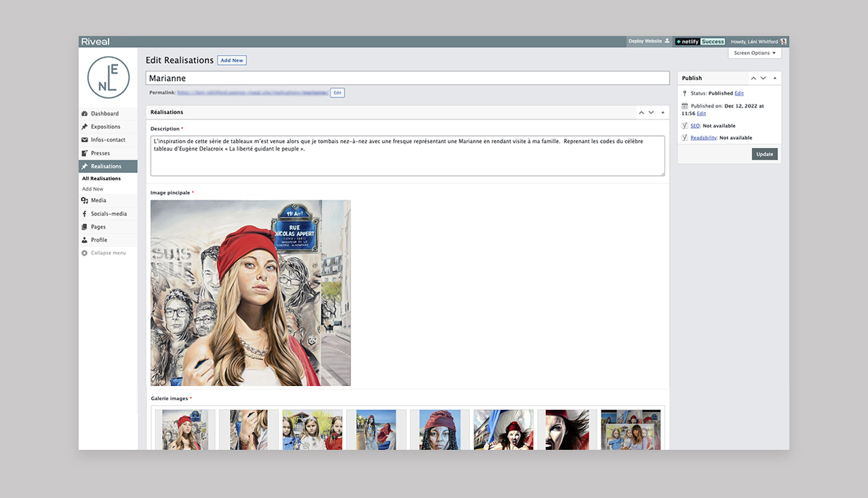Open the Expositions menu item
The width and height of the screenshot is (868, 498).
pyautogui.click(x=108, y=127)
